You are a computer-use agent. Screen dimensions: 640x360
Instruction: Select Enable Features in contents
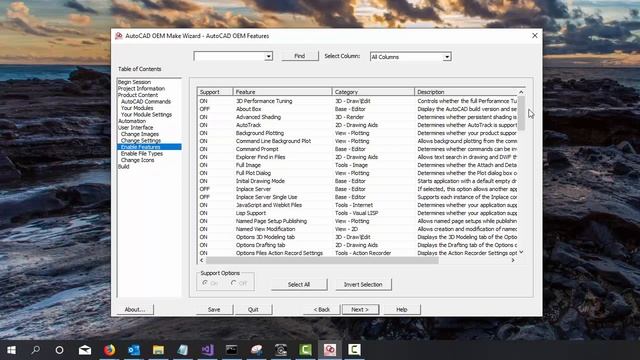click(149, 147)
